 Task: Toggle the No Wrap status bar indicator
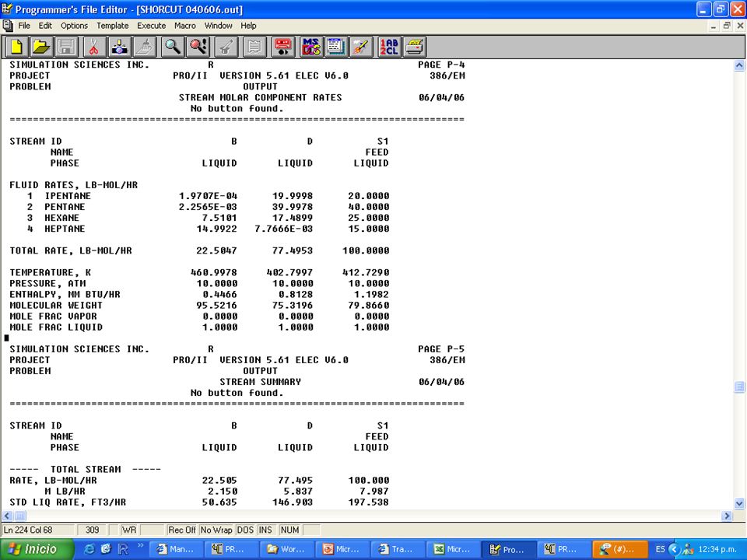coord(216,530)
